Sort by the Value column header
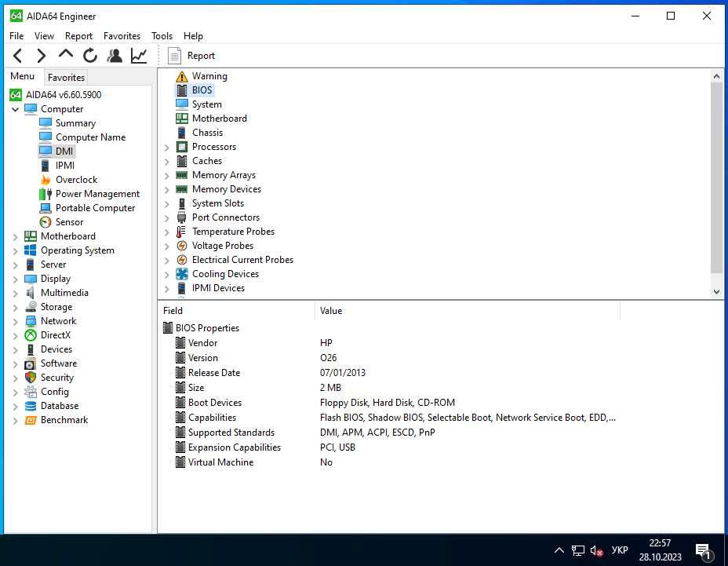This screenshot has width=728, height=566. (468, 310)
